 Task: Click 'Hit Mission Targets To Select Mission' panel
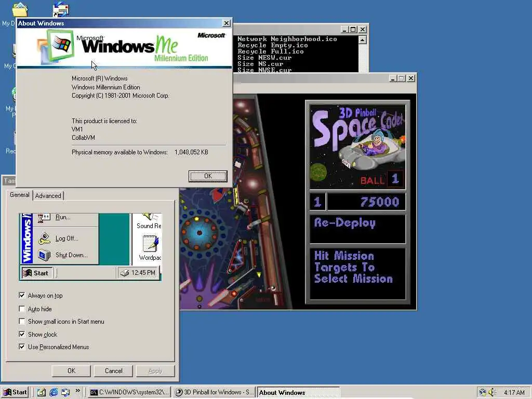357,274
